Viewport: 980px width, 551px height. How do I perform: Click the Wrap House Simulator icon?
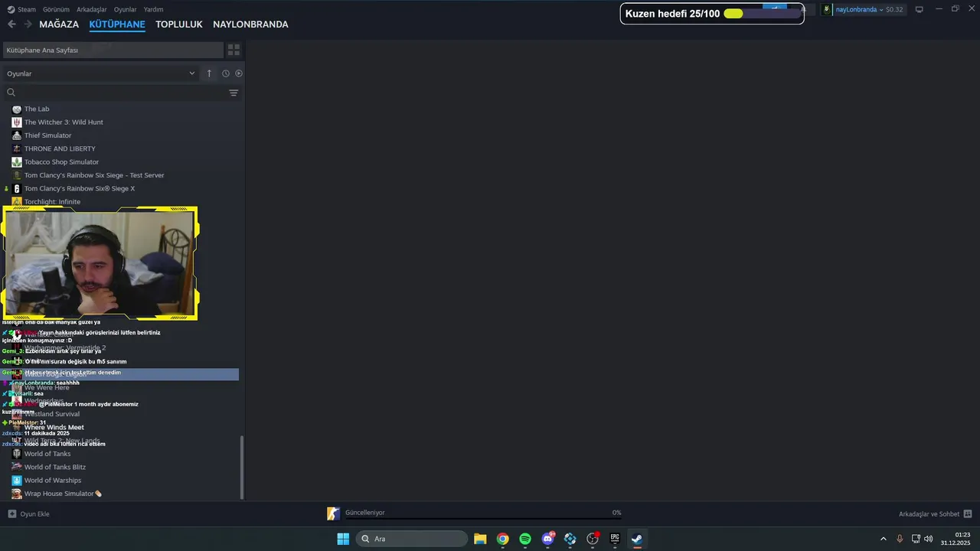pyautogui.click(x=17, y=494)
